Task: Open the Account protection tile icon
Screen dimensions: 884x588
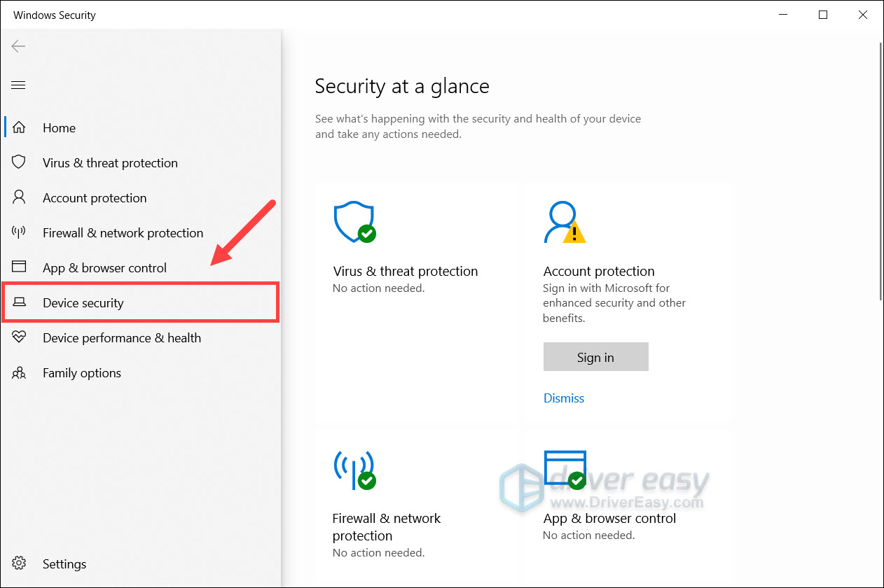Action: [x=564, y=223]
